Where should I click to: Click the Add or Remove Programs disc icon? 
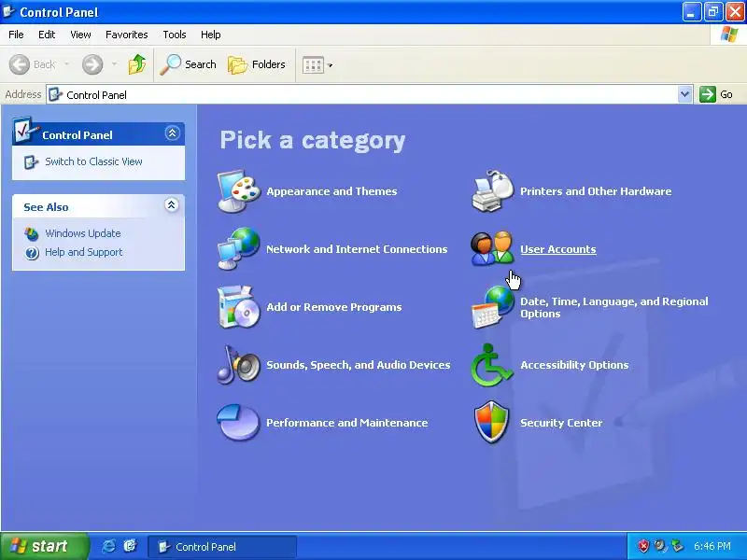[239, 307]
